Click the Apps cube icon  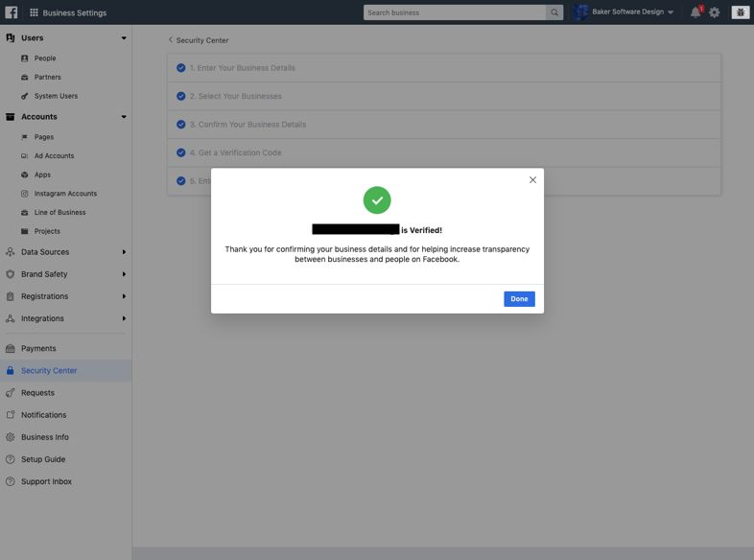pos(25,175)
